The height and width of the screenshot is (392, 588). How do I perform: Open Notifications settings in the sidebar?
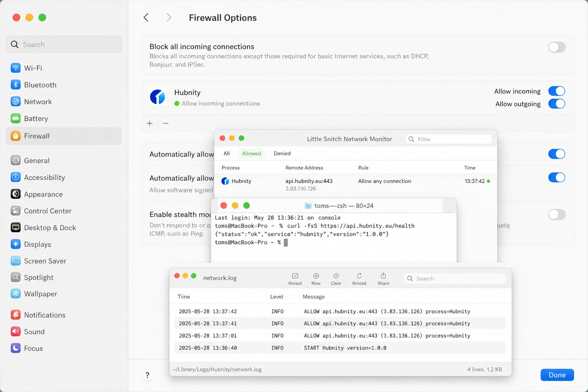[x=64, y=315]
